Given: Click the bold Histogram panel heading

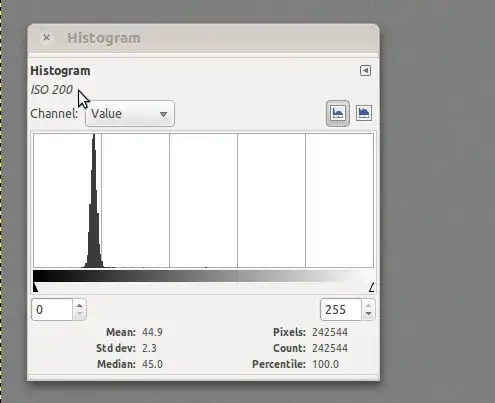Looking at the screenshot, I should [60, 71].
